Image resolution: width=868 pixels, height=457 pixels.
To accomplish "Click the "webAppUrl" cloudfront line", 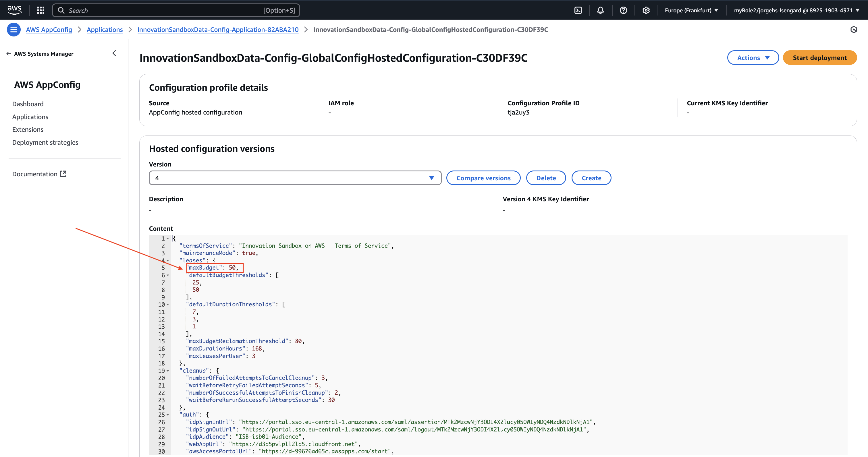I will click(273, 444).
